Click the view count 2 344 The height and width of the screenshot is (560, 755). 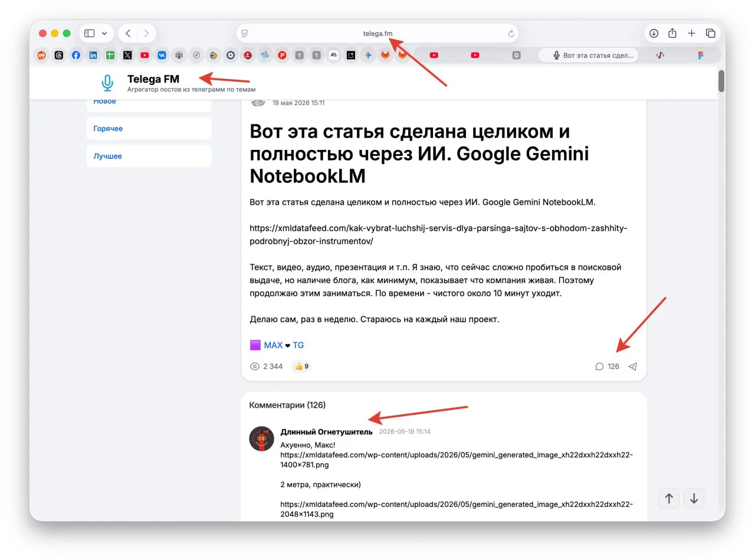[273, 366]
